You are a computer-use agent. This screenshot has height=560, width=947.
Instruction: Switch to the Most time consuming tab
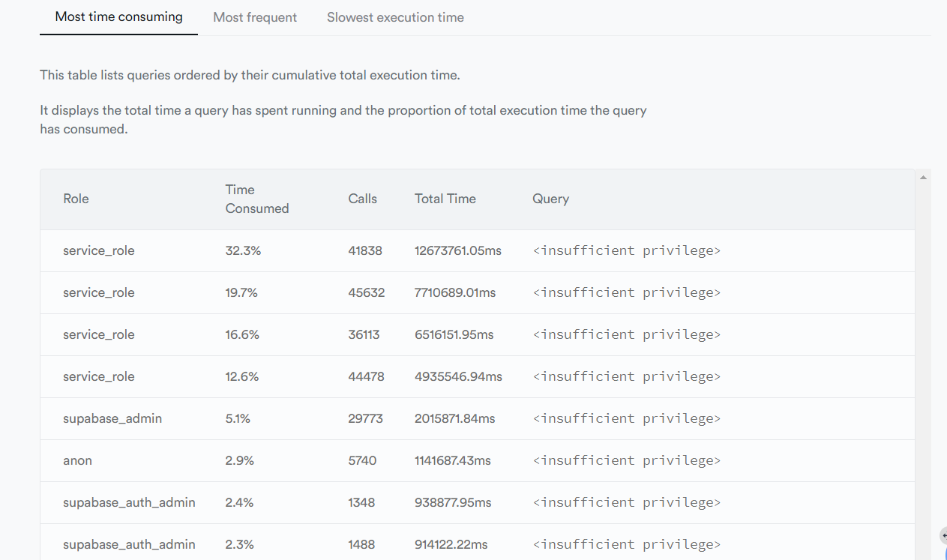pyautogui.click(x=118, y=16)
